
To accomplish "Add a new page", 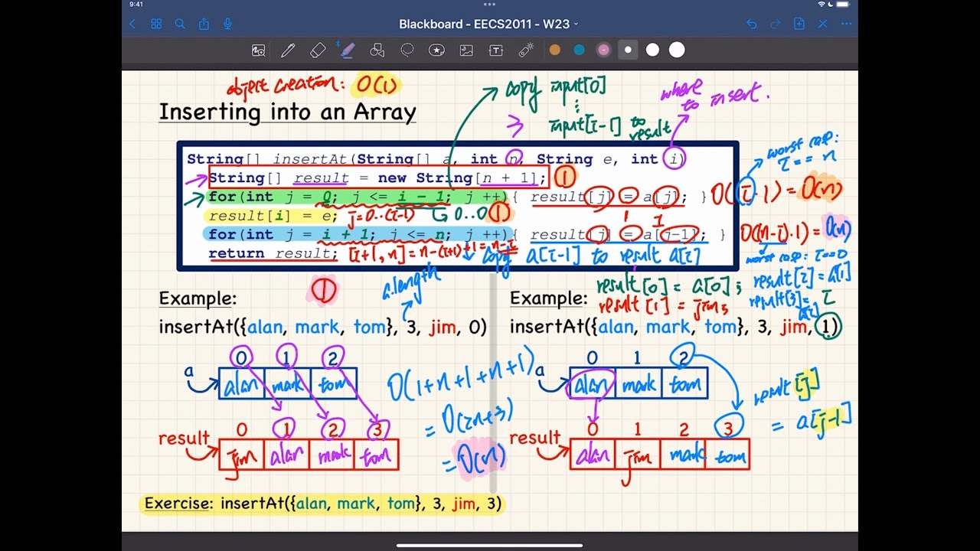I will tap(799, 24).
